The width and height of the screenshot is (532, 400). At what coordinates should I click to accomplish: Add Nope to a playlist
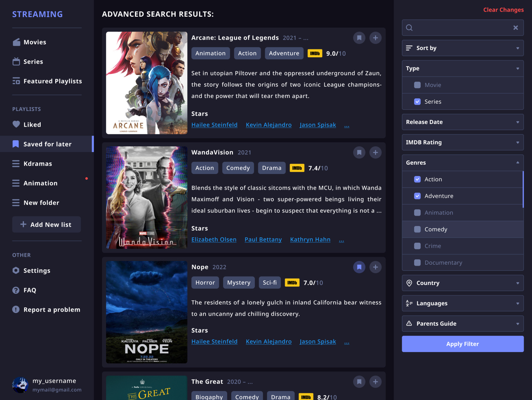(x=375, y=267)
